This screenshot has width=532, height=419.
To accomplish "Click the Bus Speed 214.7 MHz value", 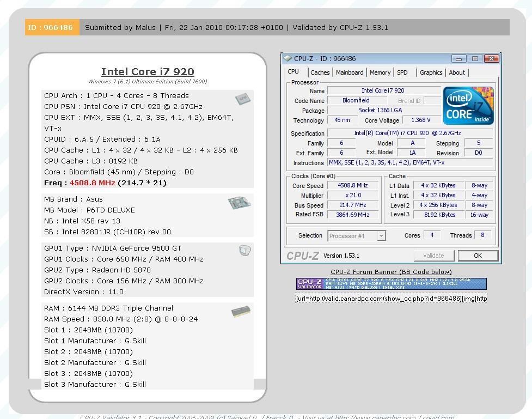I will [353, 205].
